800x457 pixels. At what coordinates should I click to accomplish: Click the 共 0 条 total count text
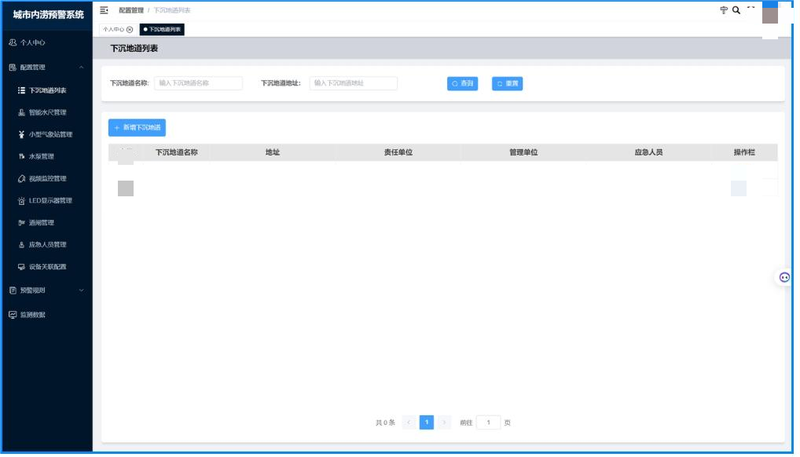(385, 423)
